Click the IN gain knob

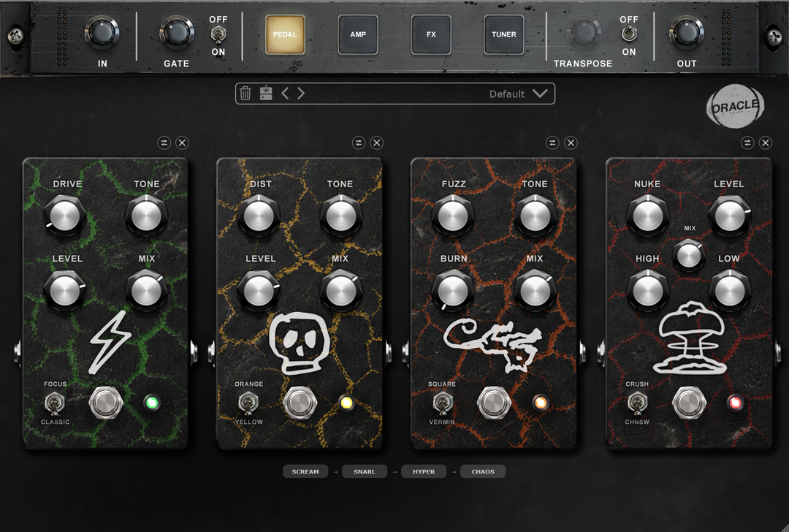click(102, 33)
